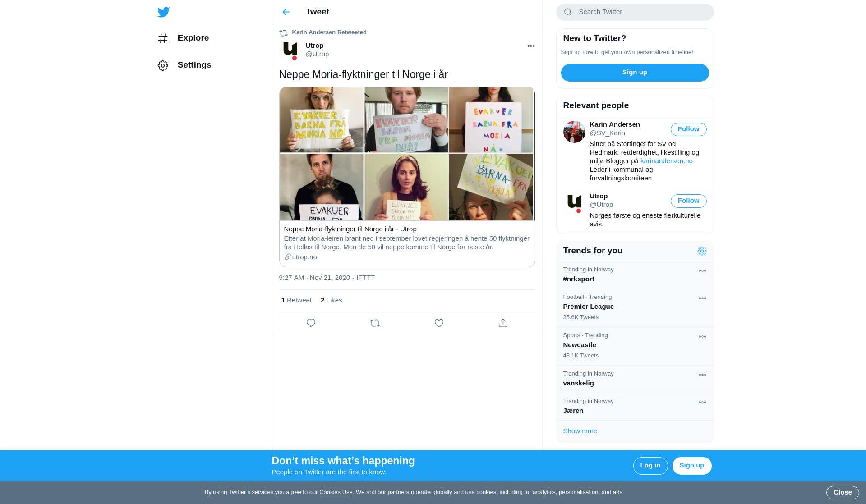Click the share tweet icon
This screenshot has width=866, height=504.
click(503, 323)
